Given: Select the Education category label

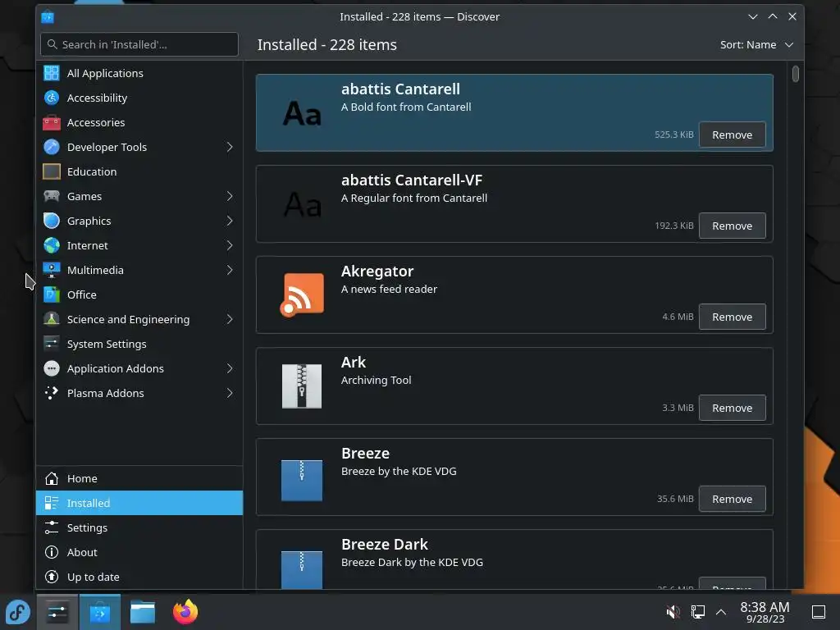Looking at the screenshot, I should 92,171.
